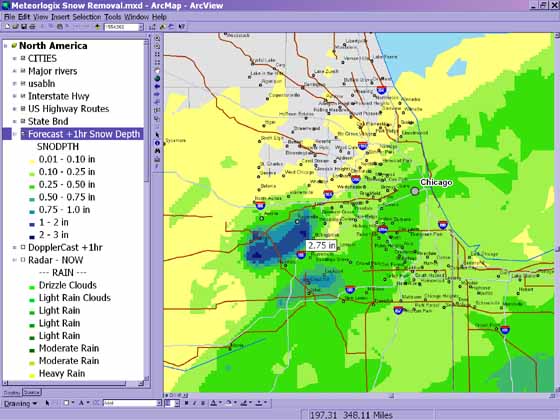The height and width of the screenshot is (420, 560).
Task: Toggle Major rivers layer checkbox
Action: click(x=23, y=71)
